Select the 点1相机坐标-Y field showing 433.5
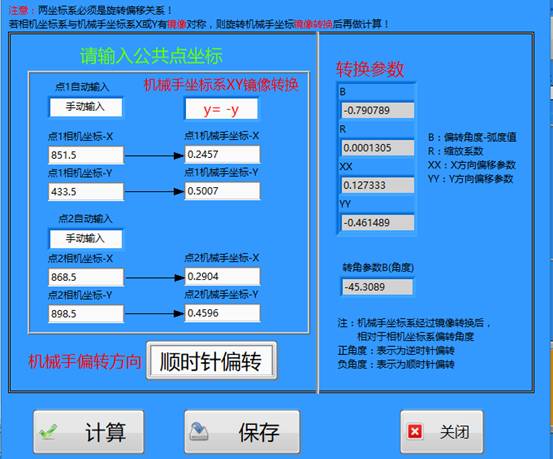The image size is (553, 459). pos(86,192)
